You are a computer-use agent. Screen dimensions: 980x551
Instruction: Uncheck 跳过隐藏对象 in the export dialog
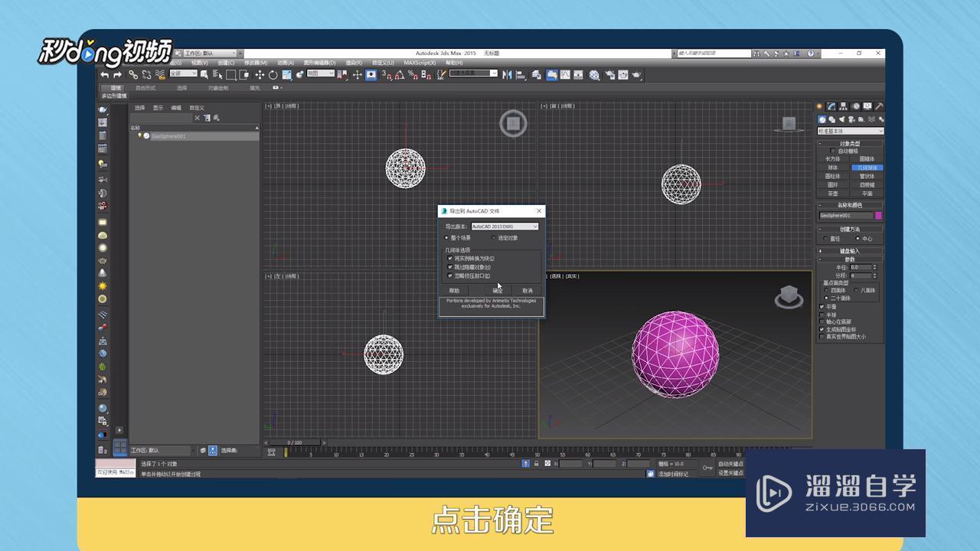coord(449,266)
